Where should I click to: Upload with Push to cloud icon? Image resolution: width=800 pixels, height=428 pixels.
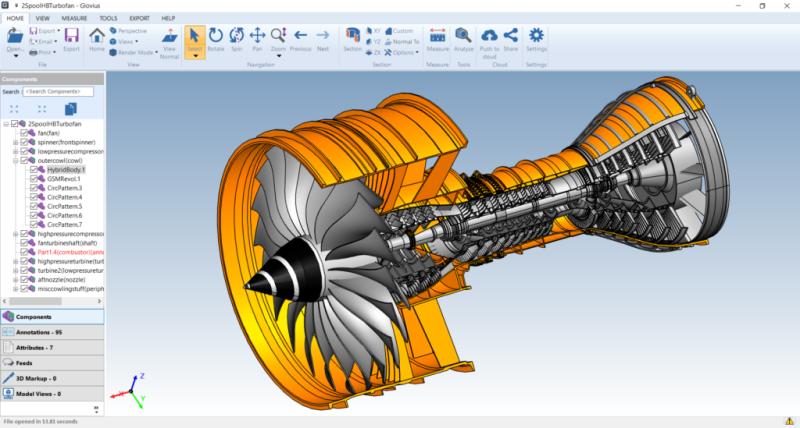coord(489,43)
